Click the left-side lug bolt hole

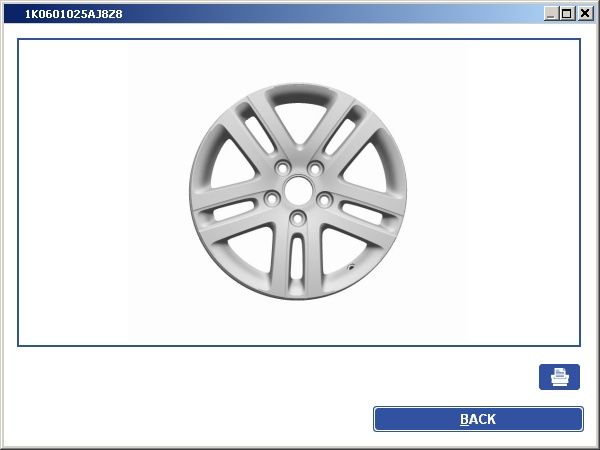[x=270, y=199]
